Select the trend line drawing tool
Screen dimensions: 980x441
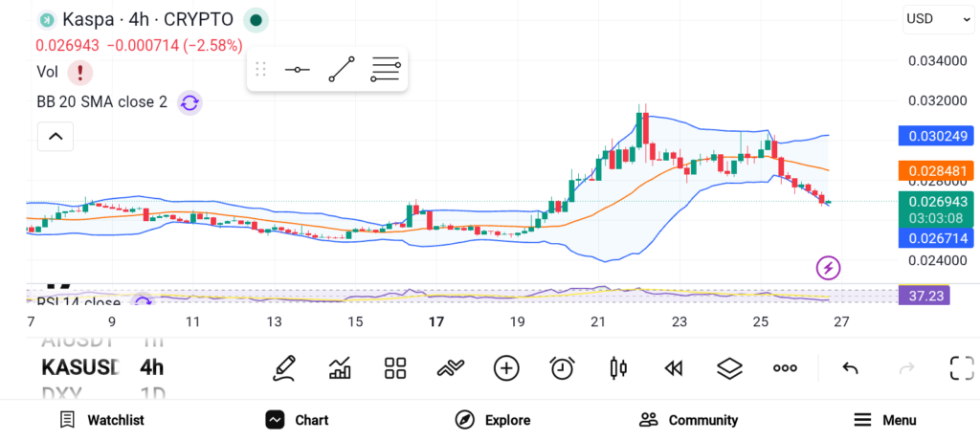(x=342, y=69)
